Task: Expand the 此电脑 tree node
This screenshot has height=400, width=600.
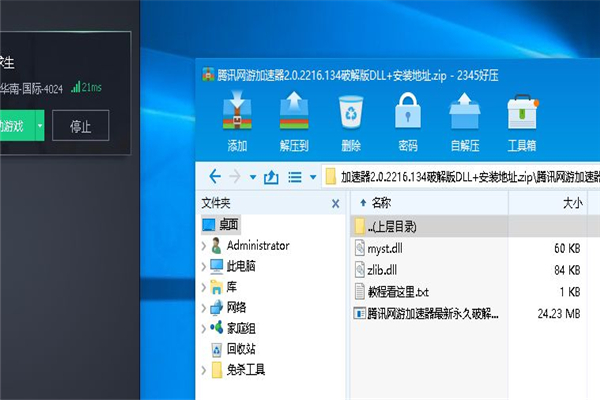Action: pos(204,267)
